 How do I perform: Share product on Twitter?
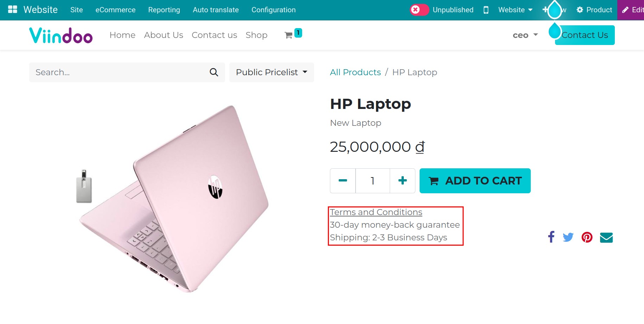(x=568, y=238)
